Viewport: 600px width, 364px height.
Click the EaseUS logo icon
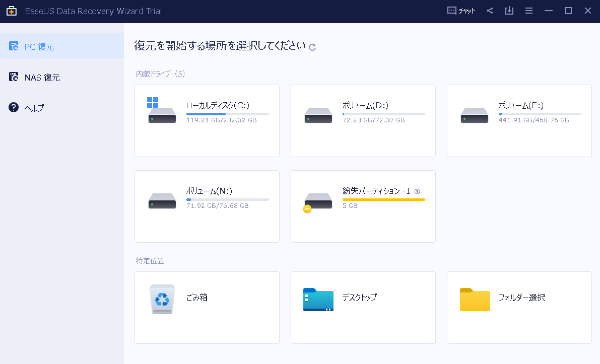11,10
